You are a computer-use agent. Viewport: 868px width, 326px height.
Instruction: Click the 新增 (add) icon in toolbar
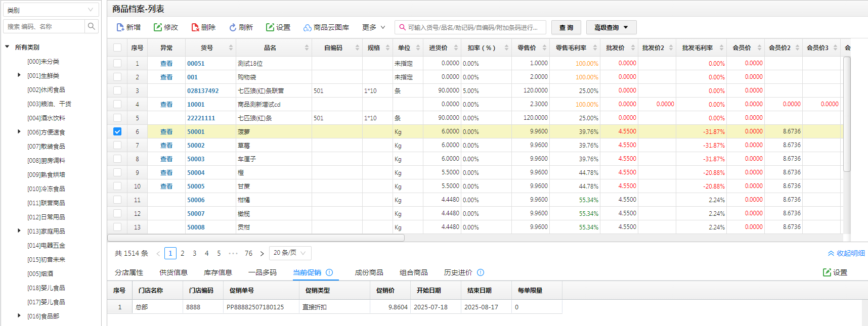coord(120,27)
